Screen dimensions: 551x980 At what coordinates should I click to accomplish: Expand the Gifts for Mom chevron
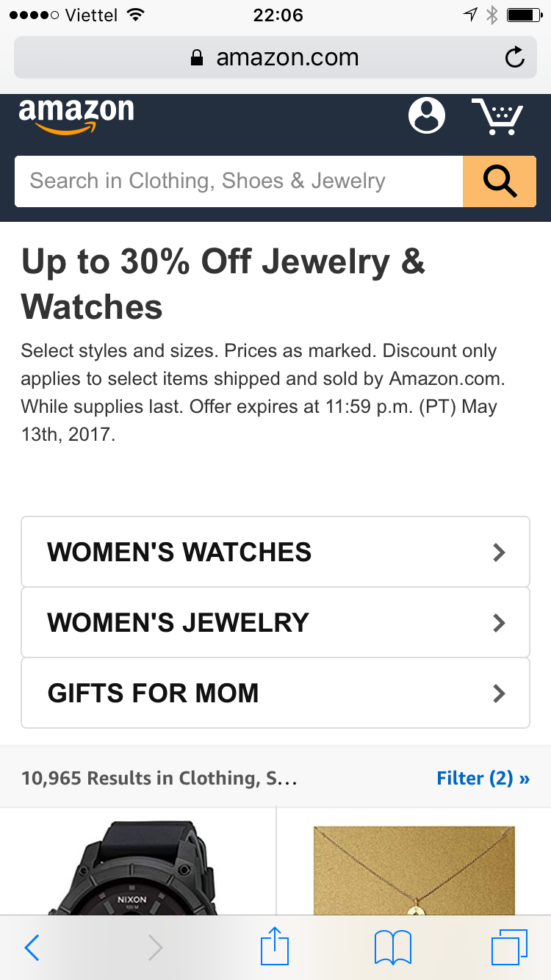click(500, 693)
